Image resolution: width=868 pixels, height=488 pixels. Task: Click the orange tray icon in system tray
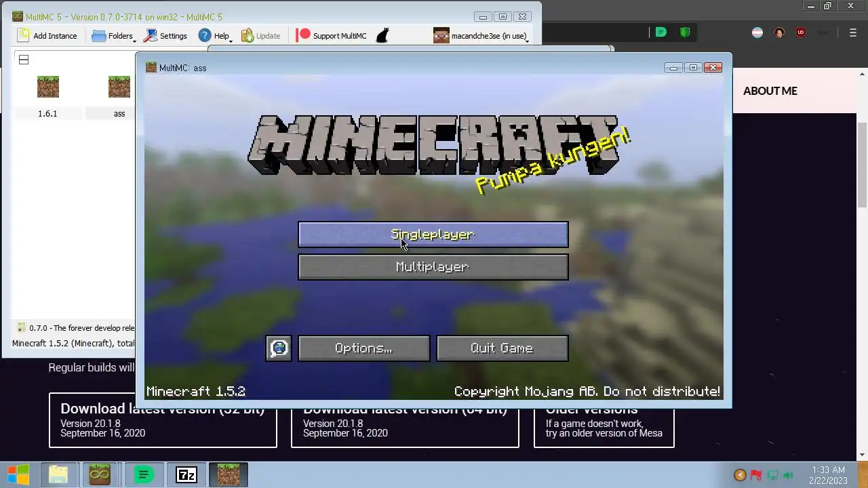740,476
